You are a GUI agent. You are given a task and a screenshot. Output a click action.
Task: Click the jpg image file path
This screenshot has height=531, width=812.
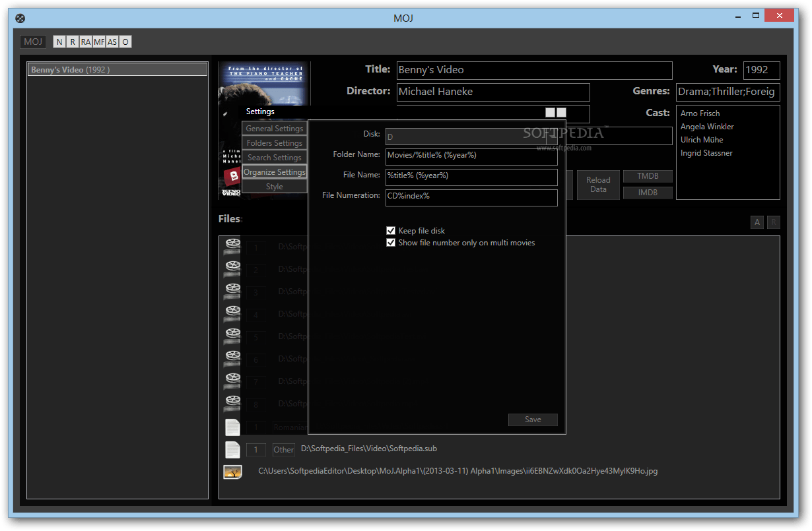point(457,471)
